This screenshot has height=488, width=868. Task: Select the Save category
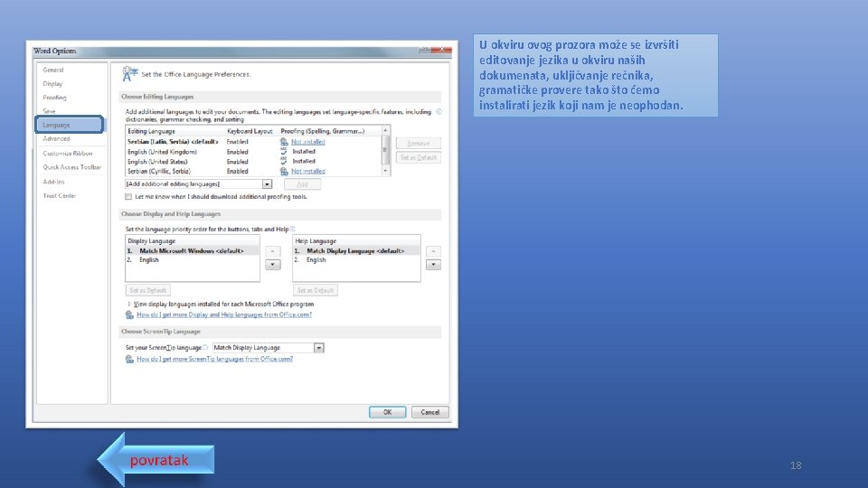click(x=49, y=111)
